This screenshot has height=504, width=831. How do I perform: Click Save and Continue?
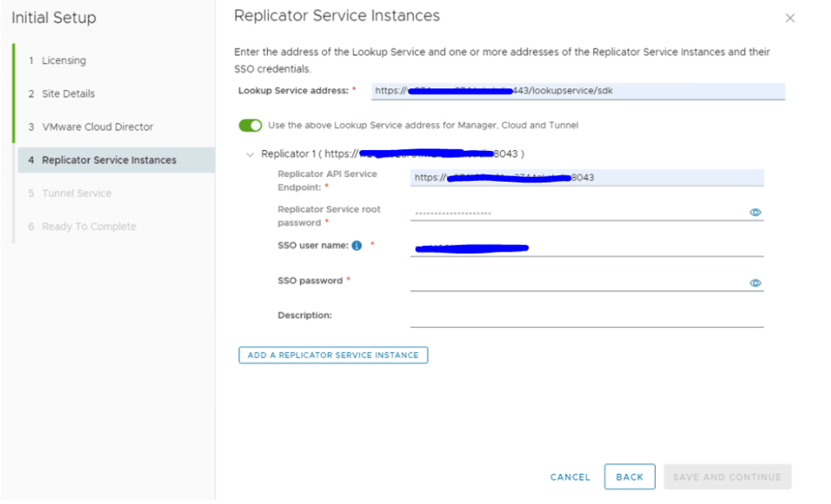[x=726, y=477]
